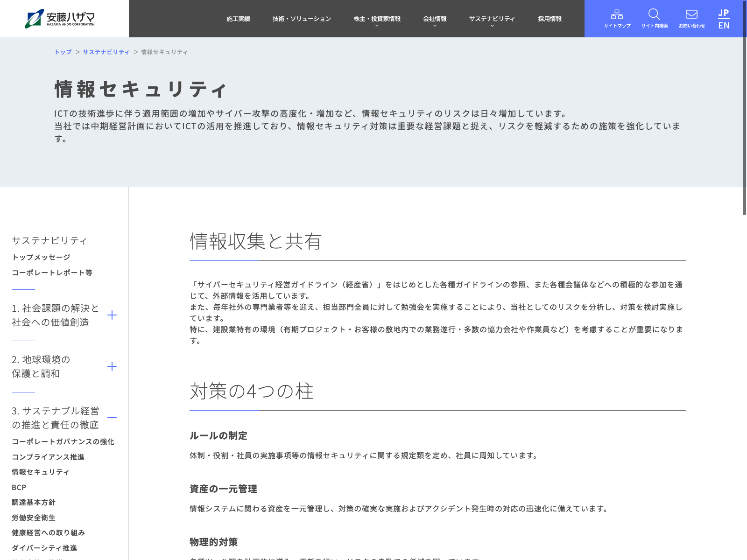Viewport: 747px width, 560px height.
Task: Expand 社会課題の解決と社会への価値創造 section with plus icon
Action: (x=112, y=315)
